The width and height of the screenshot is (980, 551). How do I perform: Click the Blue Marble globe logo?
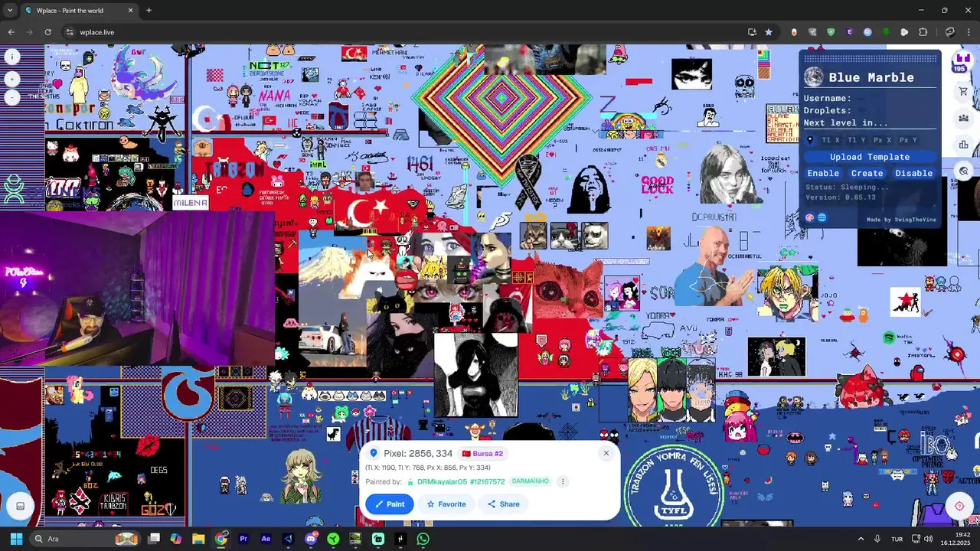click(x=813, y=77)
